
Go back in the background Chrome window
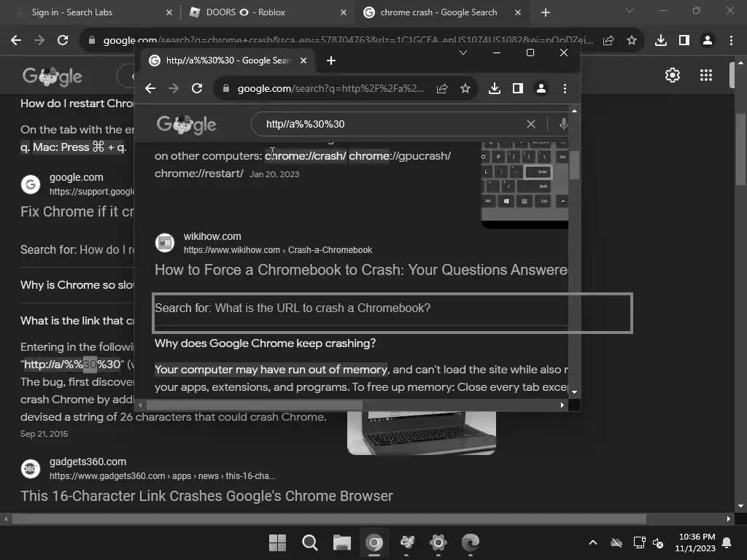16,40
